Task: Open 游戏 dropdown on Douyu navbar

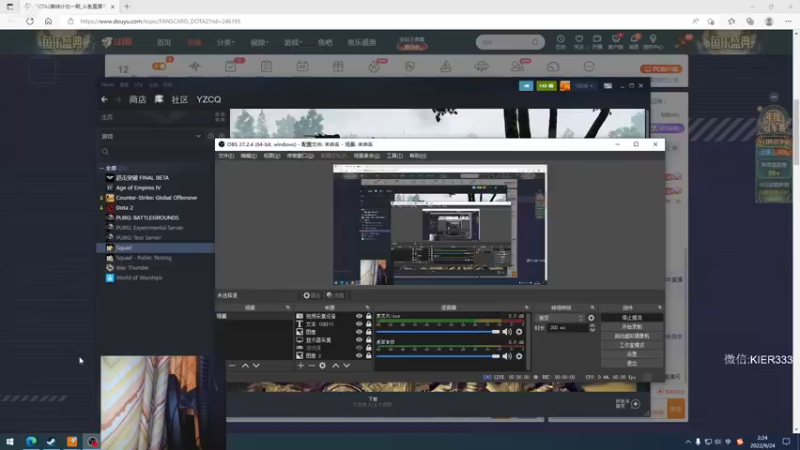Action: click(x=292, y=42)
